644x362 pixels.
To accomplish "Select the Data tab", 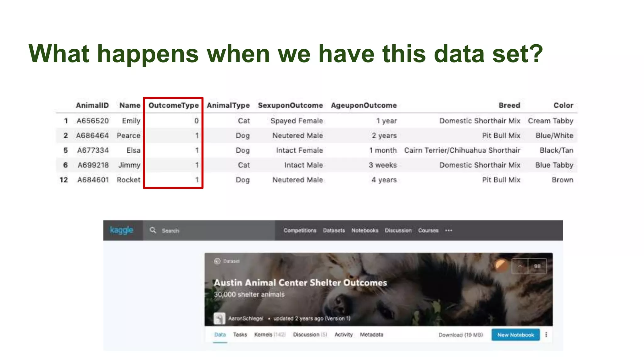I will click(220, 335).
